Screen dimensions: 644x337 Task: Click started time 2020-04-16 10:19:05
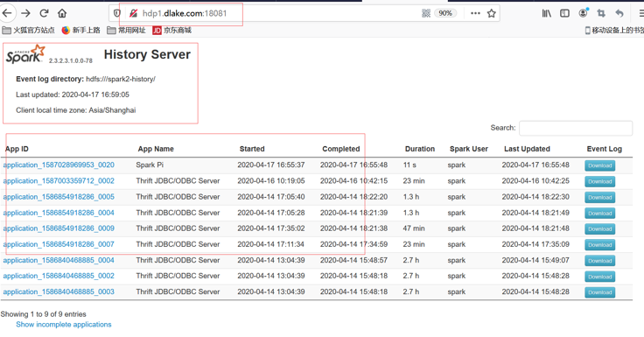tap(271, 181)
